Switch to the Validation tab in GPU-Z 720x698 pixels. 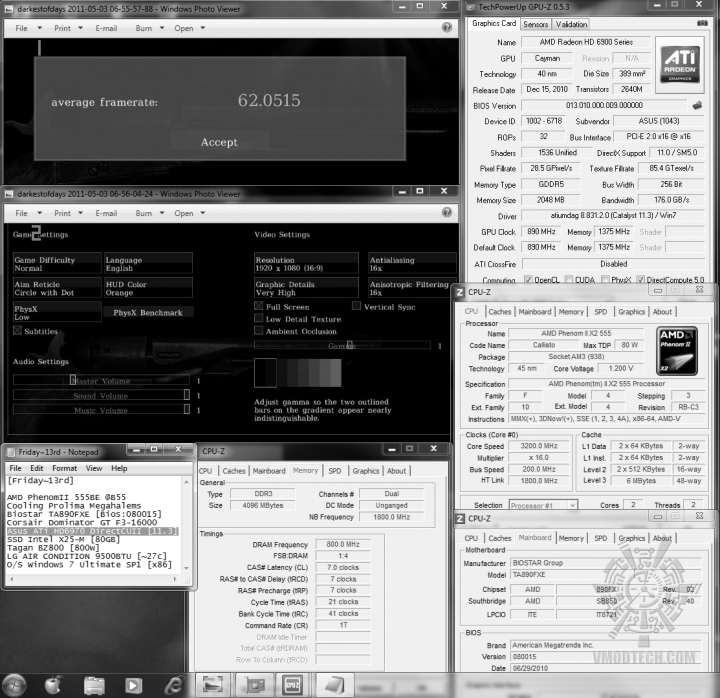tap(571, 24)
